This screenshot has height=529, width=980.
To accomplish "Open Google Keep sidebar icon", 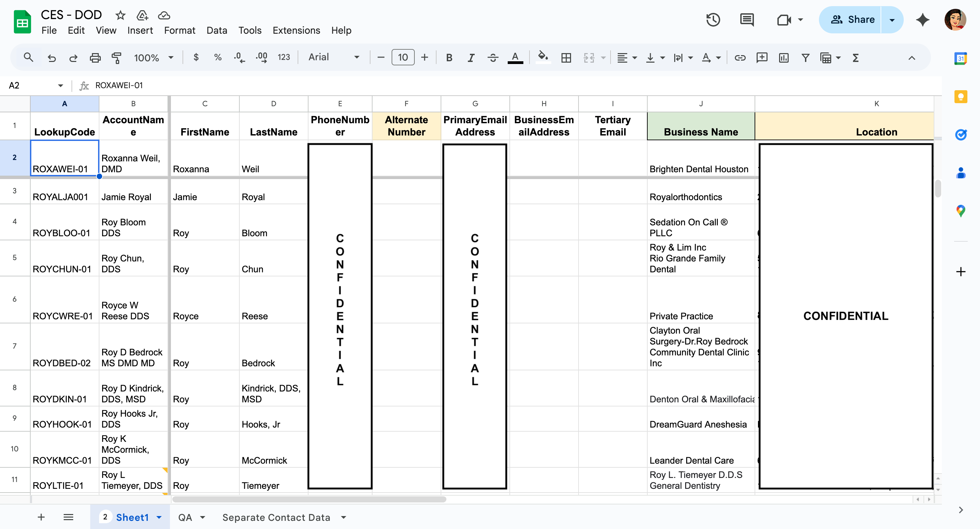I will (x=961, y=97).
